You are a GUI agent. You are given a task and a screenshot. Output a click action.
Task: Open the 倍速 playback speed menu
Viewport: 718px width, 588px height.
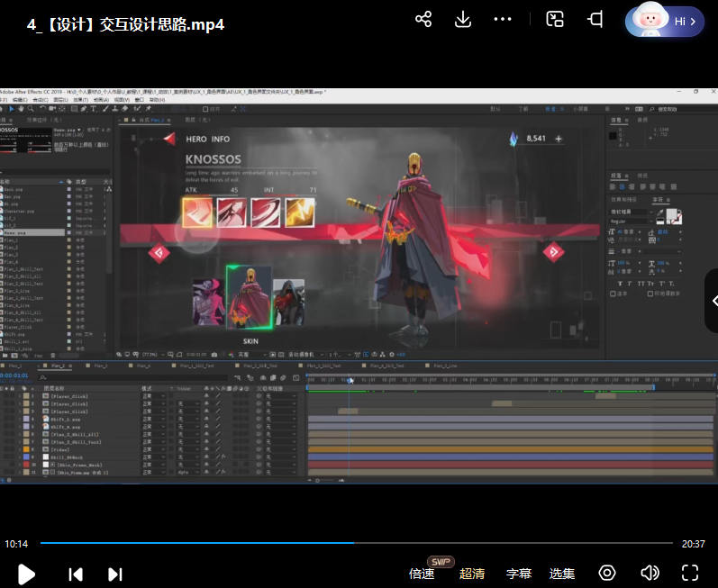(422, 574)
